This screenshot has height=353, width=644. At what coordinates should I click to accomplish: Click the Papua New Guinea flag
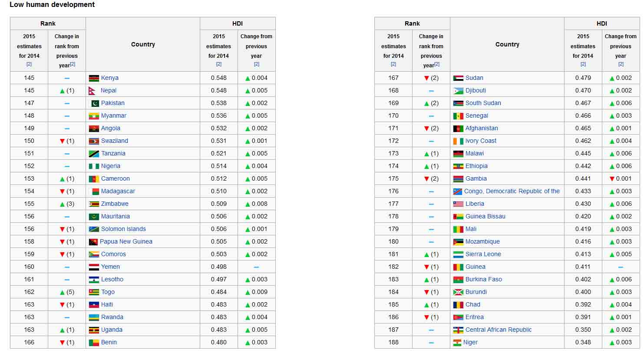(x=93, y=242)
